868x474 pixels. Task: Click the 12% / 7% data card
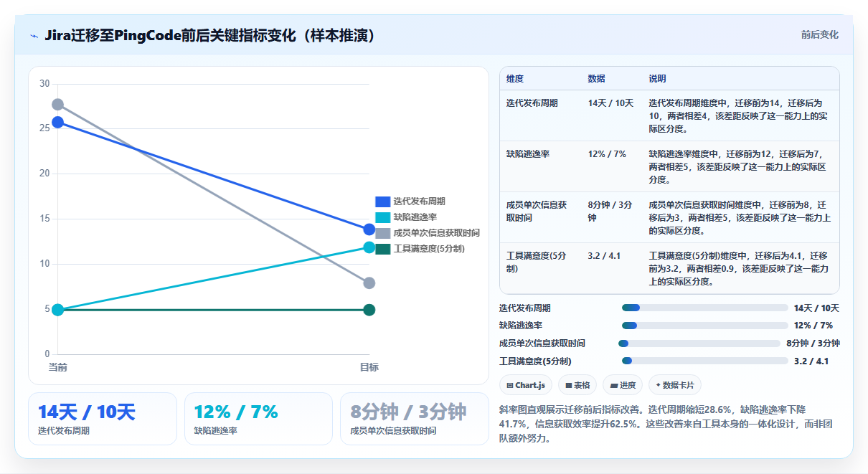[258, 419]
